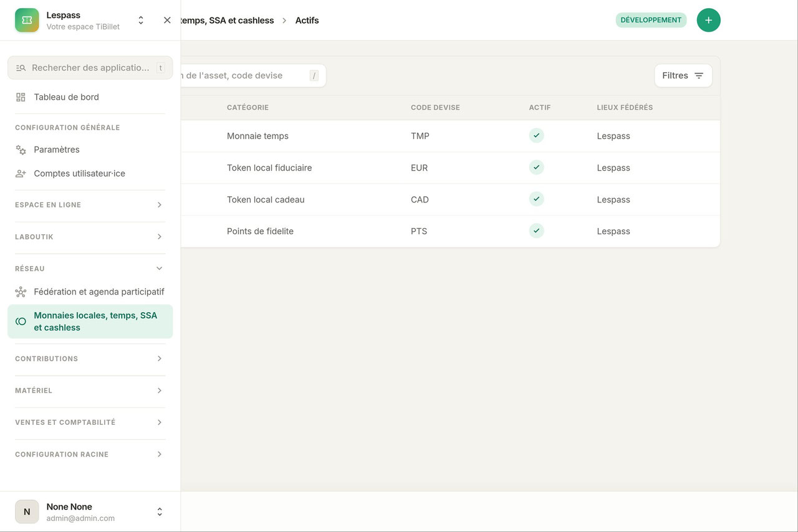Expand Ventes et comptabilité section
The height and width of the screenshot is (532, 798).
90,422
